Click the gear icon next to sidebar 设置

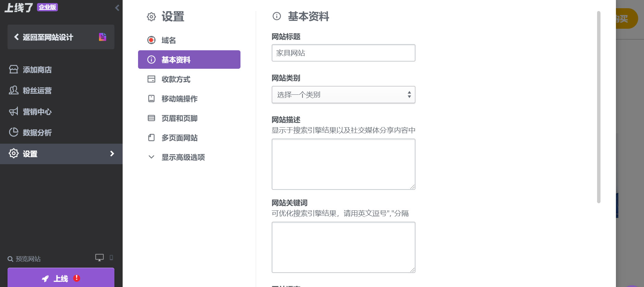pyautogui.click(x=14, y=153)
